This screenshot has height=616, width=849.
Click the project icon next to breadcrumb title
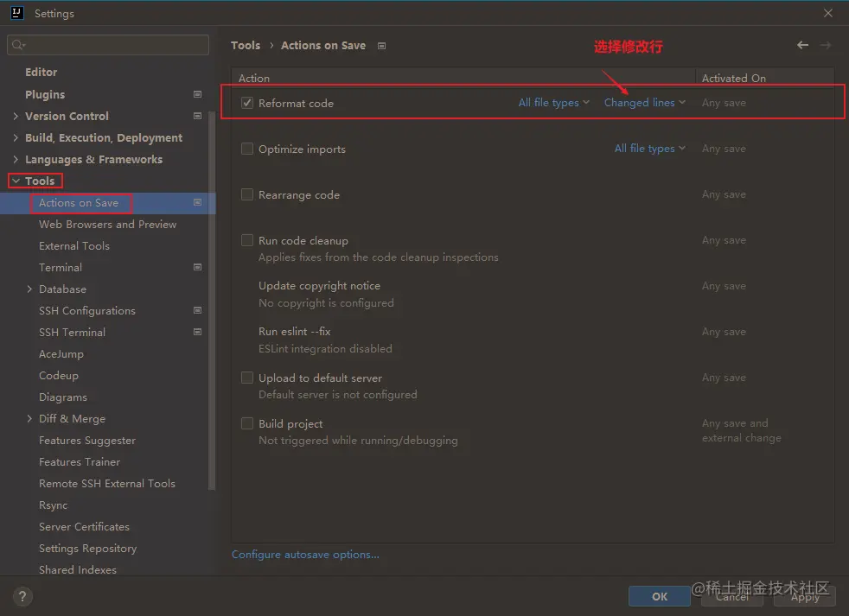(x=382, y=46)
